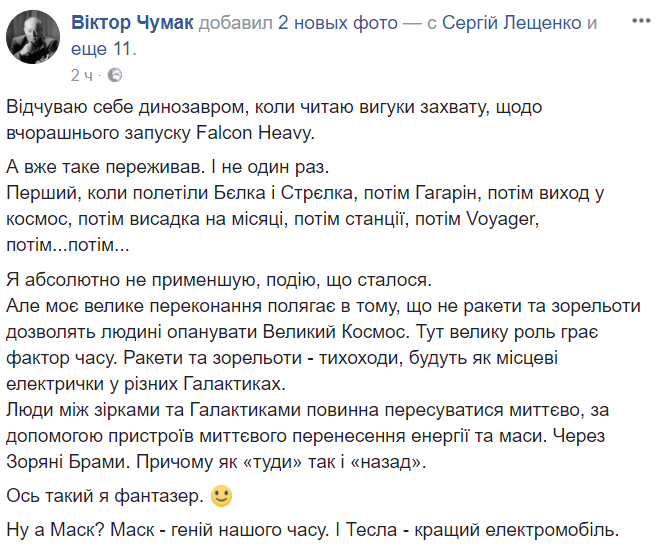Click the word "Тесла" in the last line
Screen dimensions: 663x550
tap(442, 529)
